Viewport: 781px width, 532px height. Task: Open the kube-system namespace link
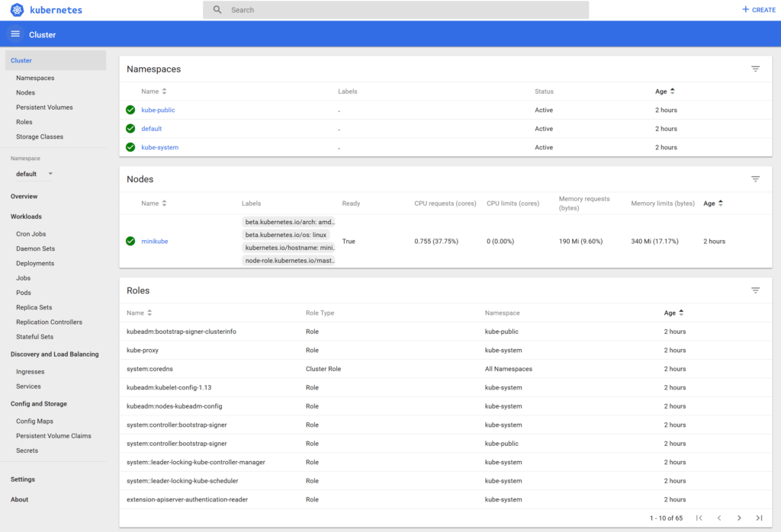pos(159,147)
